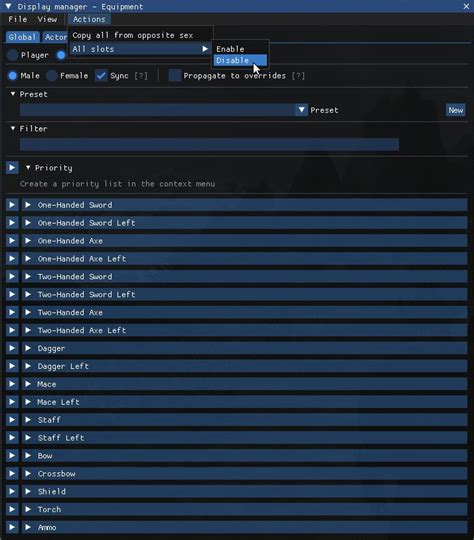Click the arrow button beside Two-Handed Sword
This screenshot has height=540, width=474.
12,277
